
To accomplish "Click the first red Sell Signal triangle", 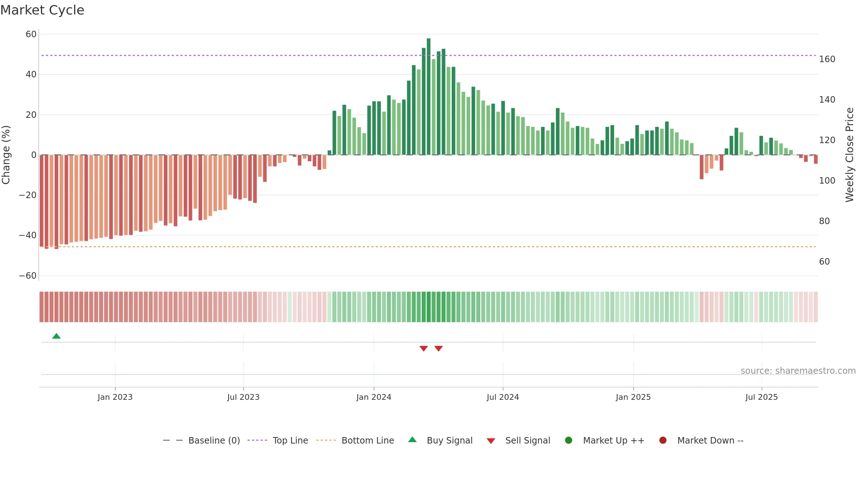I will pos(424,348).
